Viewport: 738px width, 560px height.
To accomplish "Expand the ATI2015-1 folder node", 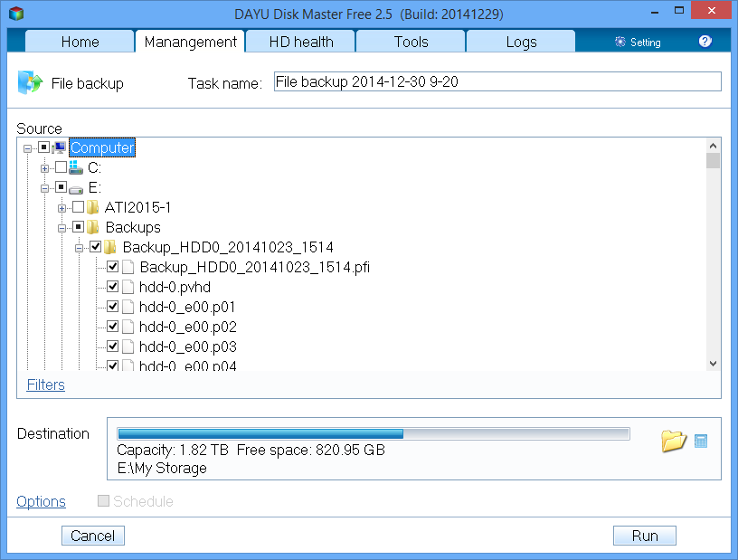I will coord(61,208).
